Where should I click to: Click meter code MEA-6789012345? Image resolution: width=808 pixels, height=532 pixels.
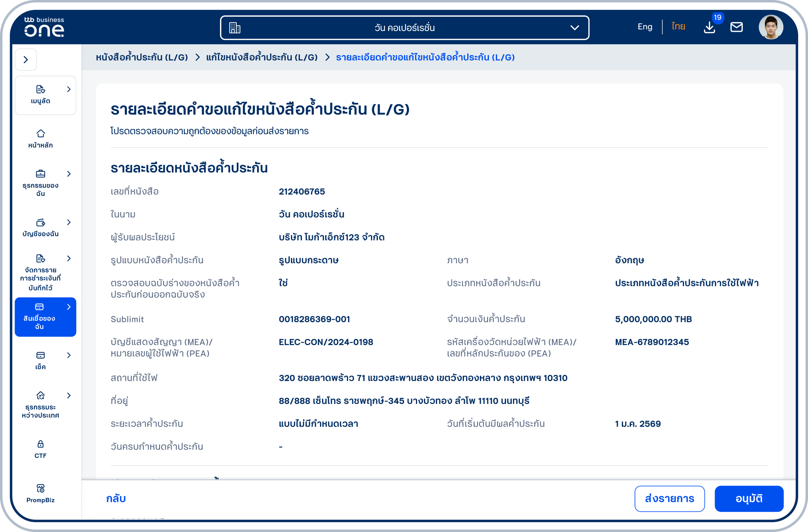point(652,342)
